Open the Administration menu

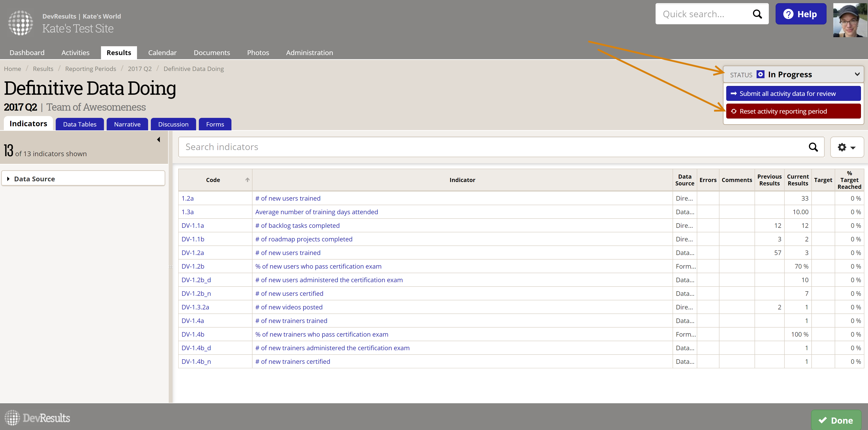coord(309,53)
